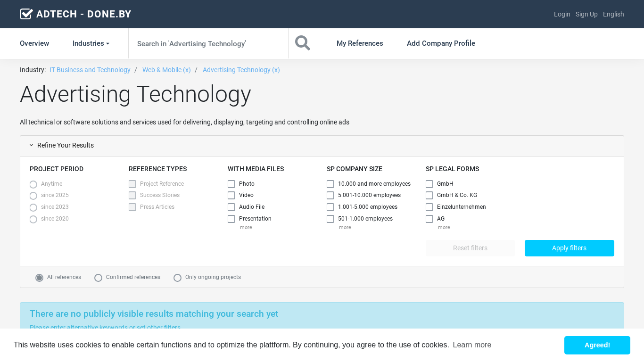This screenshot has width=644, height=362.
Task: Click the checkmark logo icon in header
Action: pos(26,14)
